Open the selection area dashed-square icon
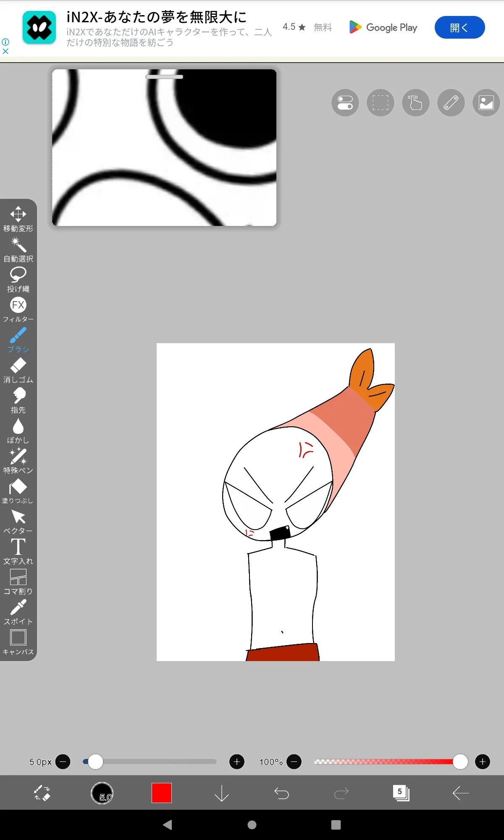 click(x=381, y=102)
